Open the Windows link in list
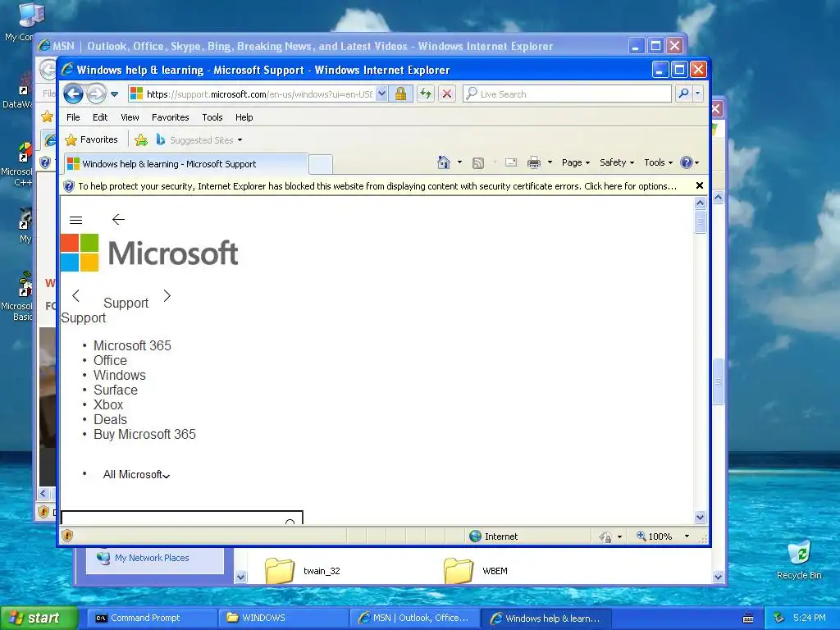 tap(120, 375)
